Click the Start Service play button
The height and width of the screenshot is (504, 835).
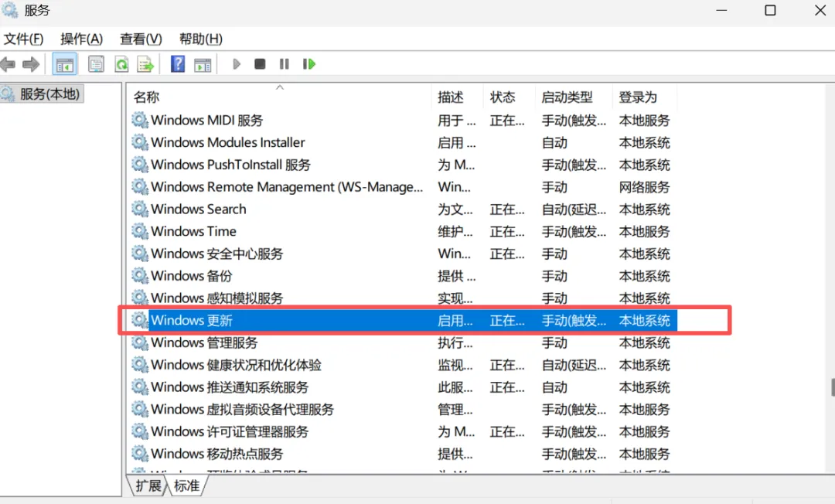pyautogui.click(x=237, y=64)
